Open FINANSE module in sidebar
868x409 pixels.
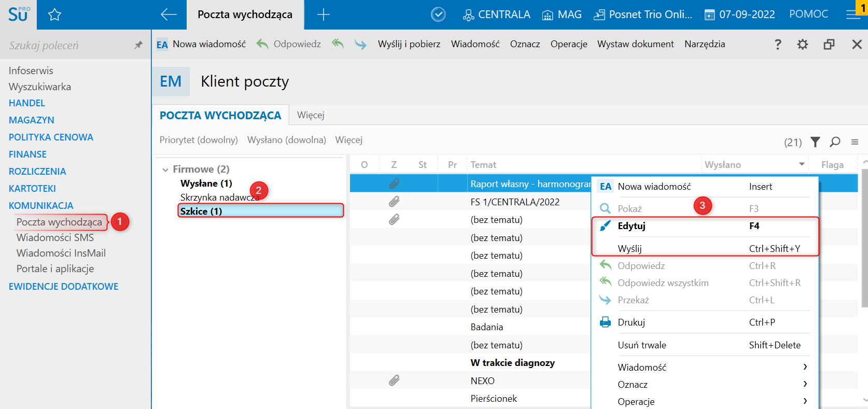pos(27,154)
